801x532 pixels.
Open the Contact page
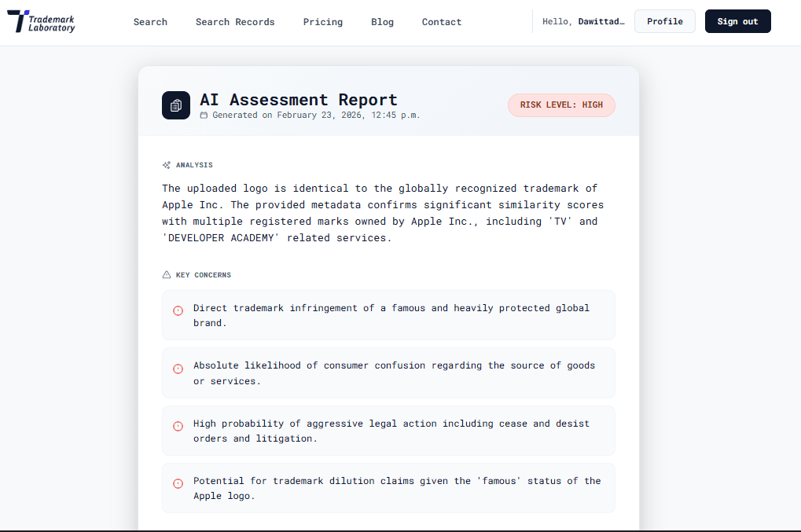(x=441, y=21)
